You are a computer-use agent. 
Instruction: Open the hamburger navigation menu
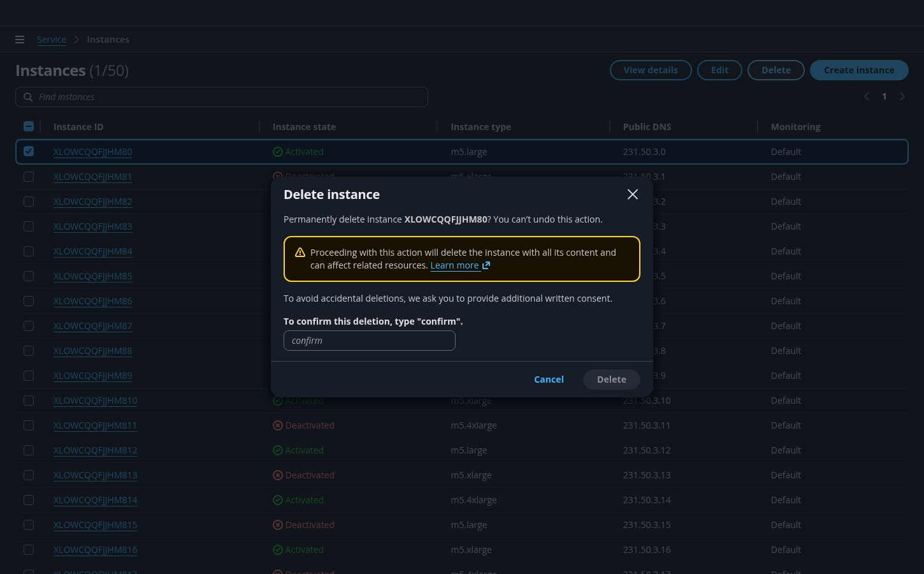20,40
